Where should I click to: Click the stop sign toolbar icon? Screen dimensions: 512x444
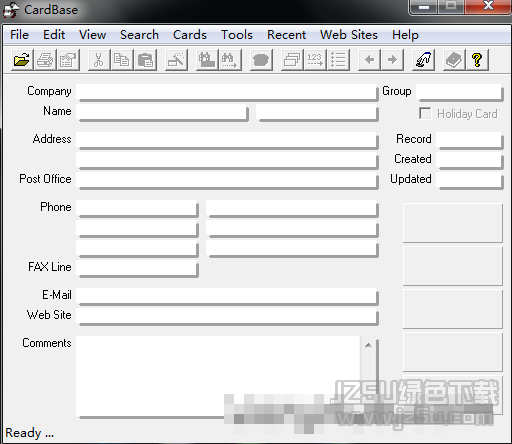(261, 60)
